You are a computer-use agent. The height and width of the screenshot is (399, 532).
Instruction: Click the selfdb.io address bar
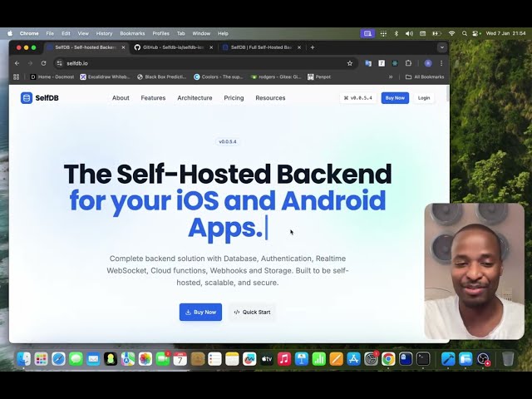(204, 63)
